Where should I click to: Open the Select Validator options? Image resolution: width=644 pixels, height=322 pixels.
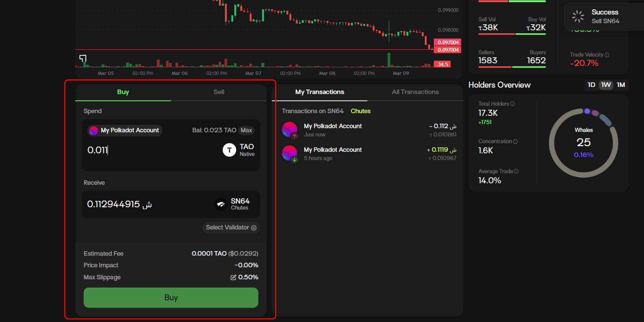pos(231,228)
